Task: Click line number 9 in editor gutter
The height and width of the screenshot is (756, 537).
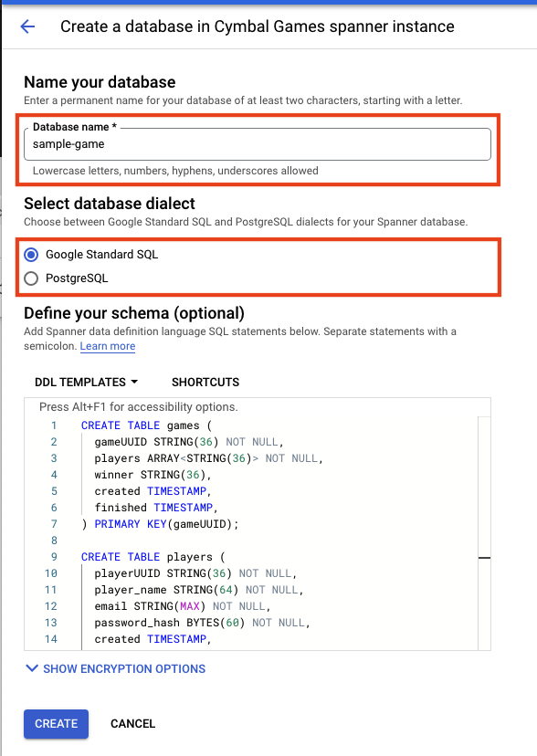Action: 54,557
